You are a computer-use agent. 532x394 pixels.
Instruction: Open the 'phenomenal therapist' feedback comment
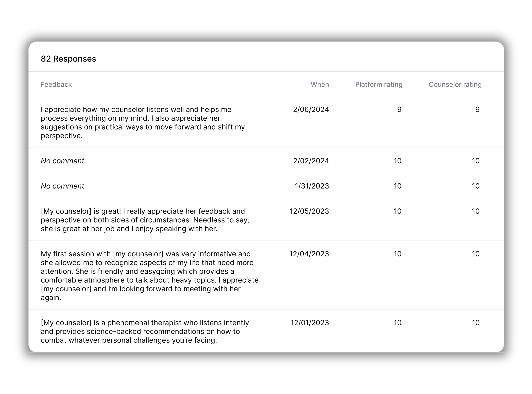145,332
